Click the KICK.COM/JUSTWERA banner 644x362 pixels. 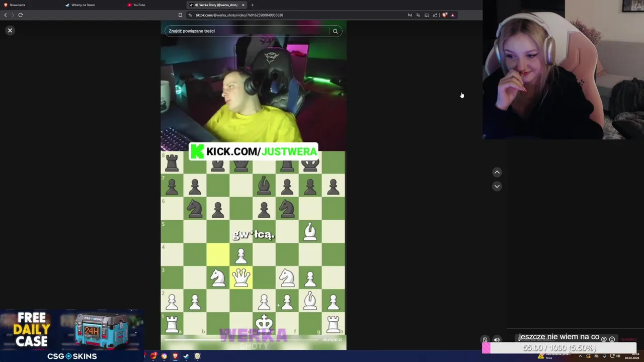click(x=254, y=151)
